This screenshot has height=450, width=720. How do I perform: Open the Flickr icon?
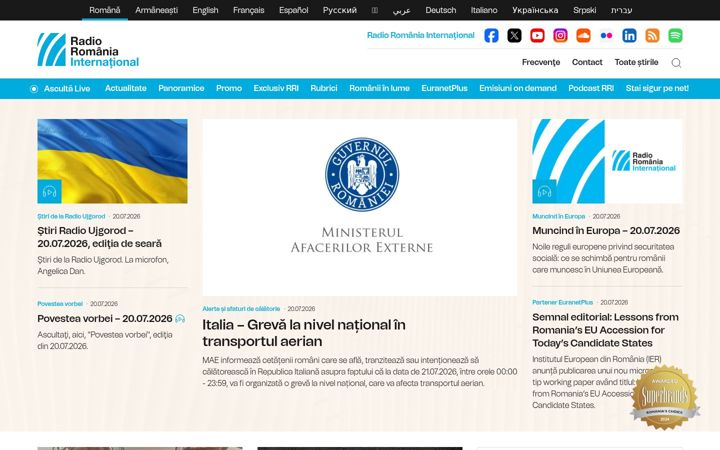point(606,35)
